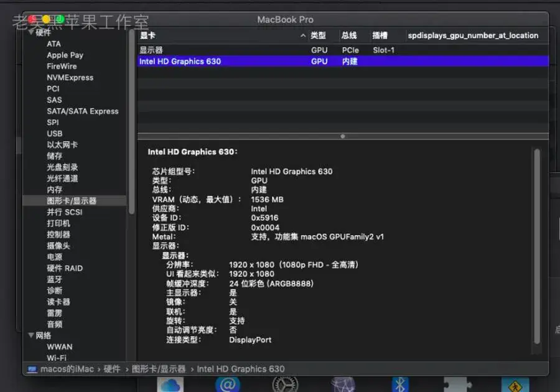The image size is (560, 392).
Task: Click the sidebar vertical scrollbar
Action: pyautogui.click(x=131, y=123)
